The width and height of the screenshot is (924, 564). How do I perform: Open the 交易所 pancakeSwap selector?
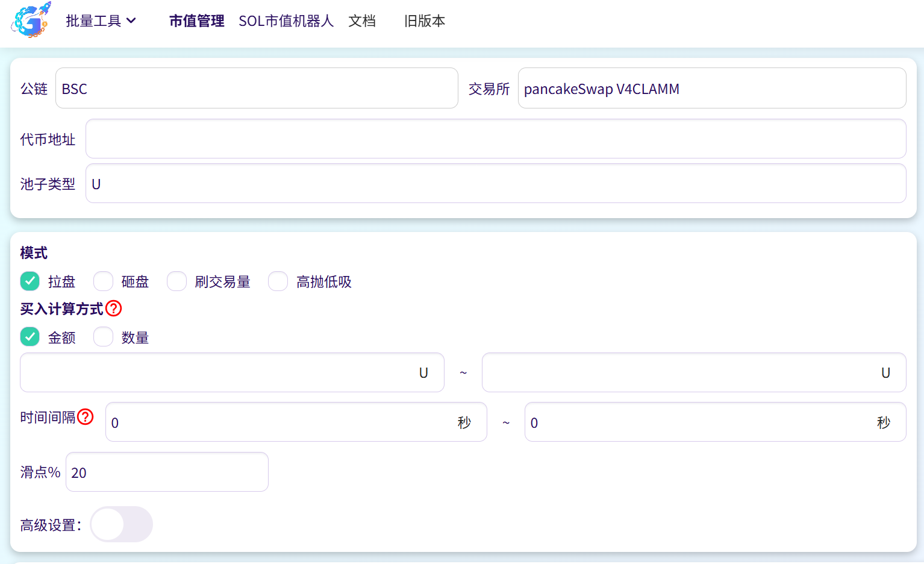[x=711, y=89]
